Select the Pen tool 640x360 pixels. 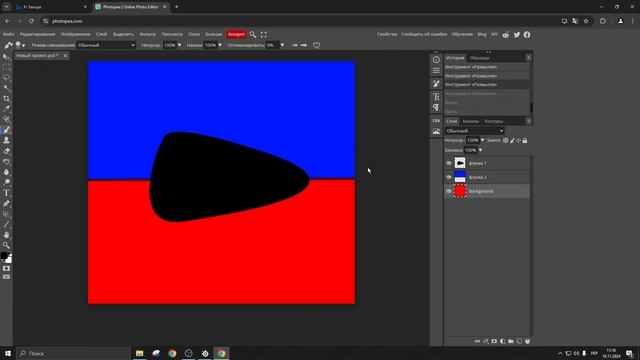click(x=6, y=204)
